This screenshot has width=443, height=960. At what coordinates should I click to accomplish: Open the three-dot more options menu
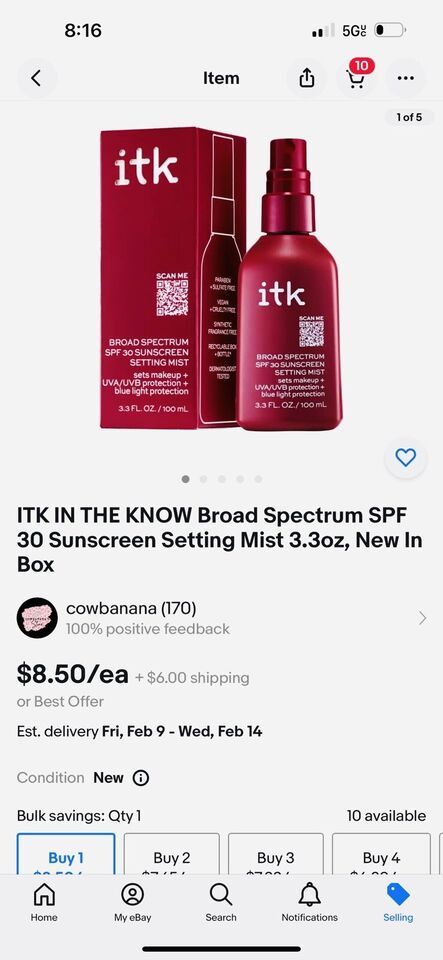click(406, 78)
